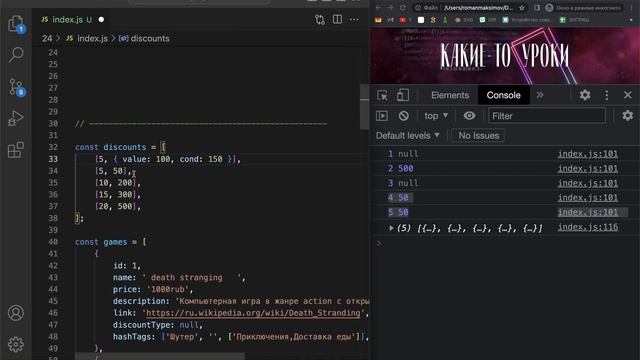Screen dimensions: 640x360
Task: Toggle the DevTools device toolbar
Action: (x=402, y=95)
